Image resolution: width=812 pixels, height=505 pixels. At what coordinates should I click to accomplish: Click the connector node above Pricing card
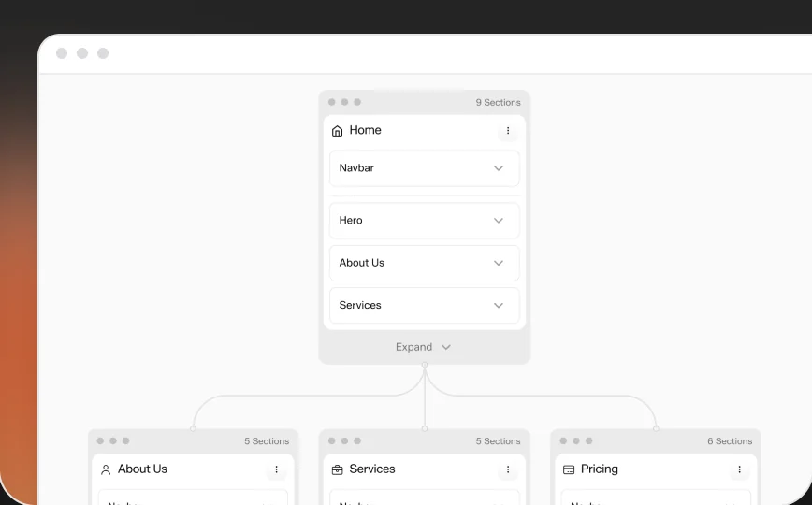[656, 428]
